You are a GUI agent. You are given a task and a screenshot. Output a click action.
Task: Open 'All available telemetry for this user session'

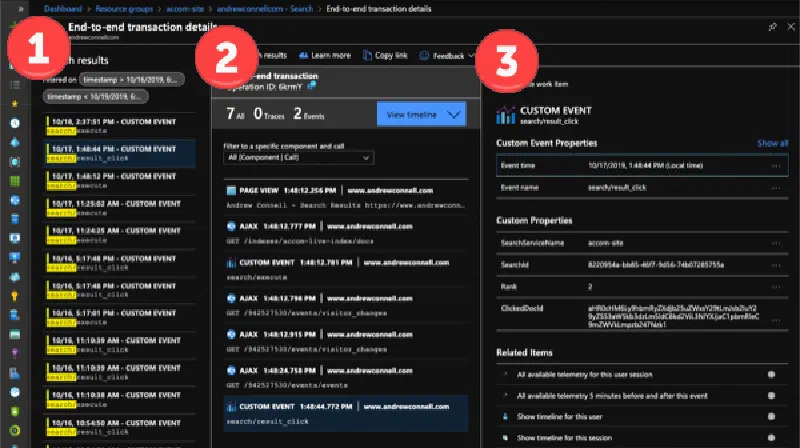(x=584, y=375)
